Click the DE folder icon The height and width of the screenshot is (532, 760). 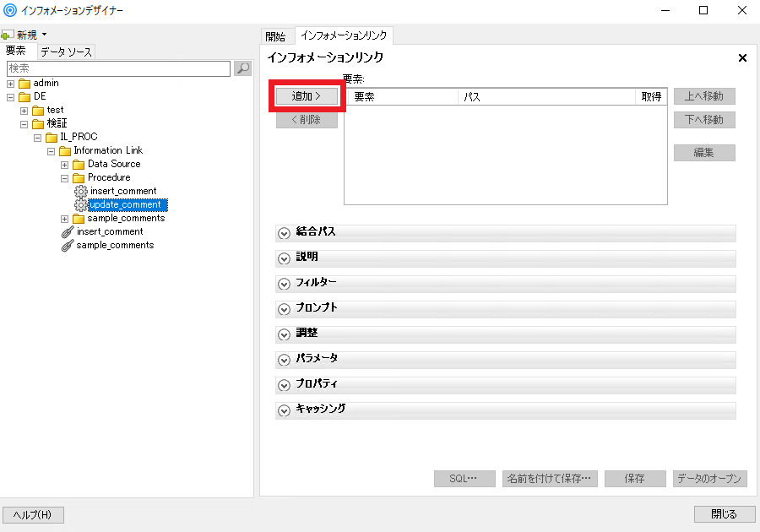pos(24,97)
